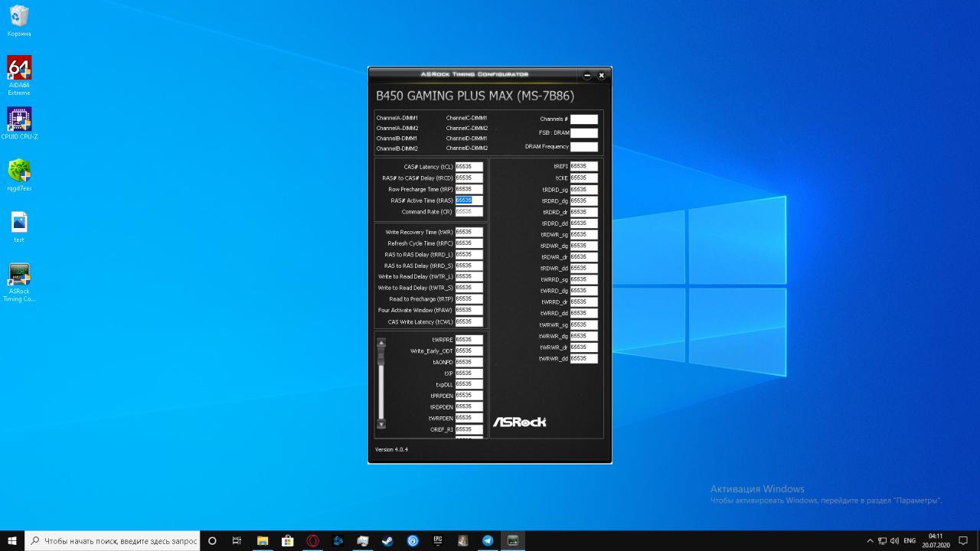Click the tREFI value field
980x551 pixels.
583,166
